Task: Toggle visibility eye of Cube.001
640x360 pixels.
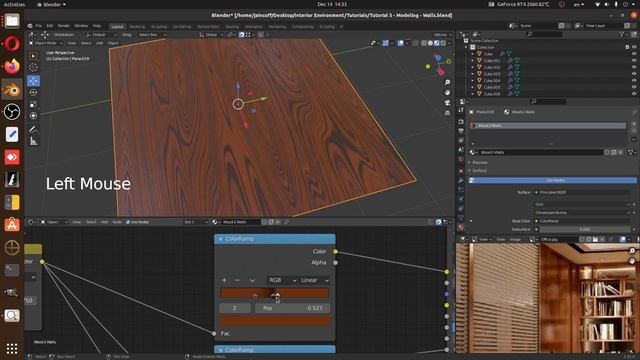Action: [634, 60]
